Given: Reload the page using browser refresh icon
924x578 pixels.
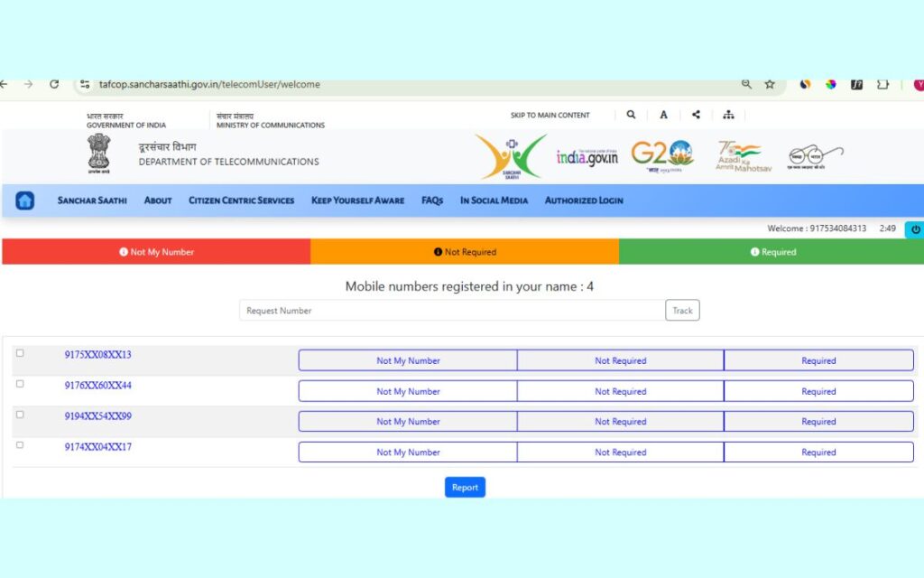Looking at the screenshot, I should pyautogui.click(x=54, y=84).
